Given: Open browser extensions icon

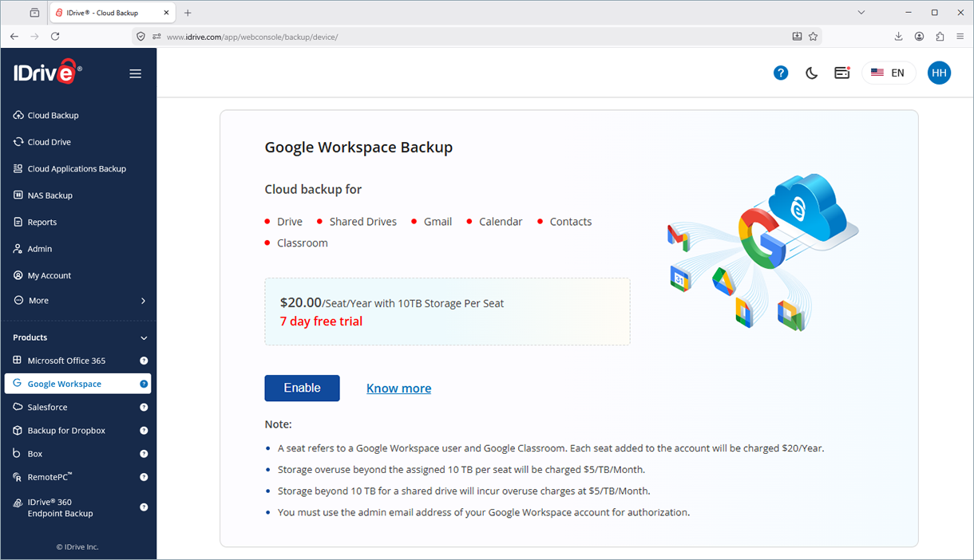Looking at the screenshot, I should [x=940, y=37].
